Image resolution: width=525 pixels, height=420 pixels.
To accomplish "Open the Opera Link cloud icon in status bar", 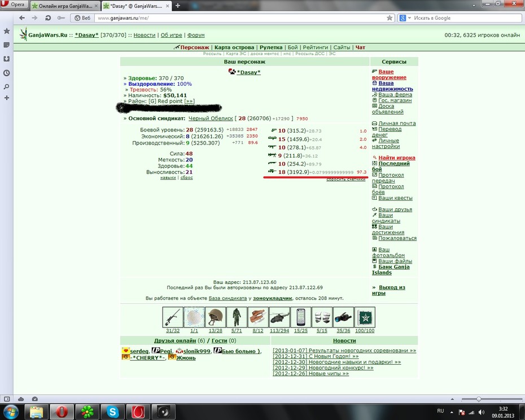I will (x=21, y=399).
